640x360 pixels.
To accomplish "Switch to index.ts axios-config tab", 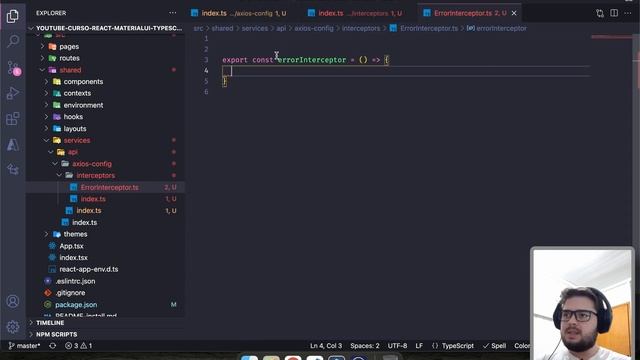I will click(239, 13).
